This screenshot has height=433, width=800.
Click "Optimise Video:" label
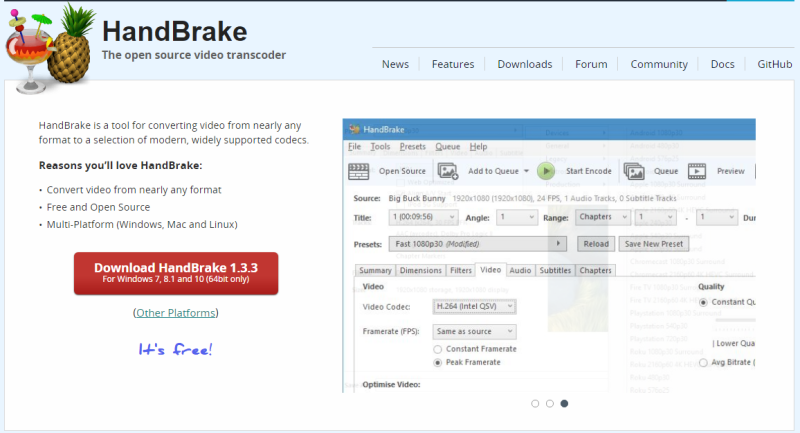coord(391,385)
